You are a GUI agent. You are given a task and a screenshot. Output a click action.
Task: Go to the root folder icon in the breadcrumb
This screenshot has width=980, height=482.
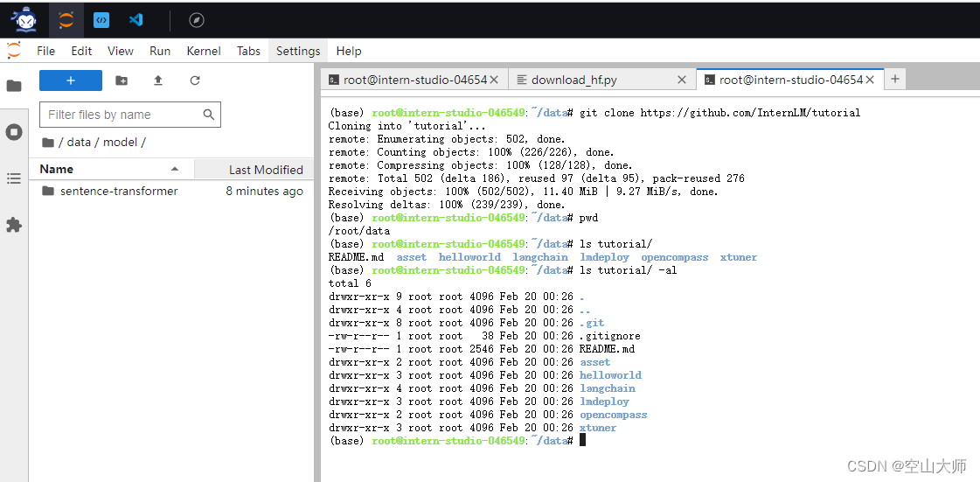(x=47, y=142)
